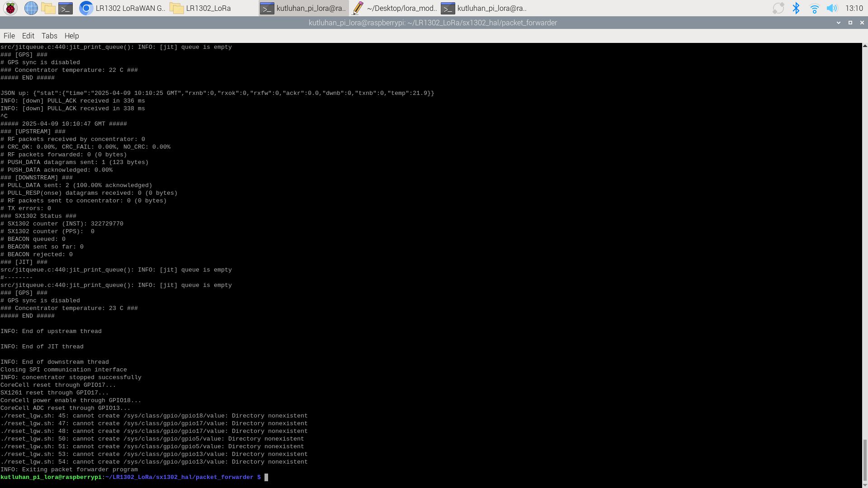Image resolution: width=868 pixels, height=488 pixels.
Task: Click the terminal scrollbar thumb
Action: point(865,460)
